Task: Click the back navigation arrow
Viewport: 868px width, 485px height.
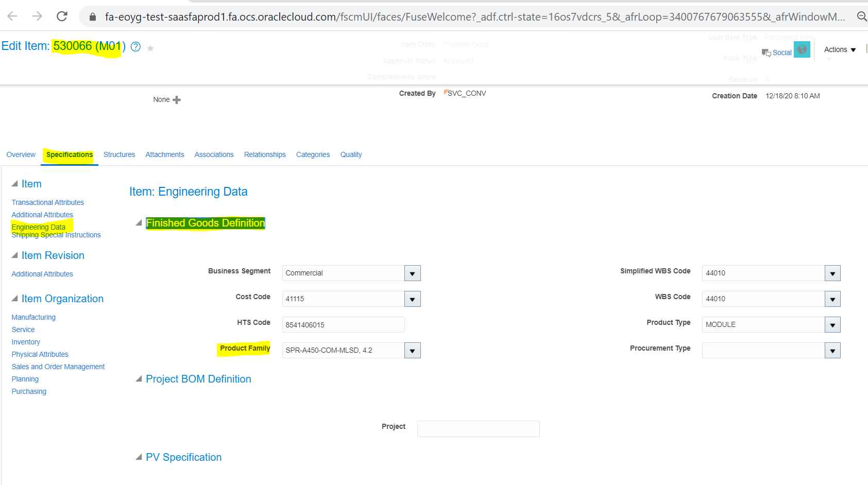Action: [x=12, y=16]
